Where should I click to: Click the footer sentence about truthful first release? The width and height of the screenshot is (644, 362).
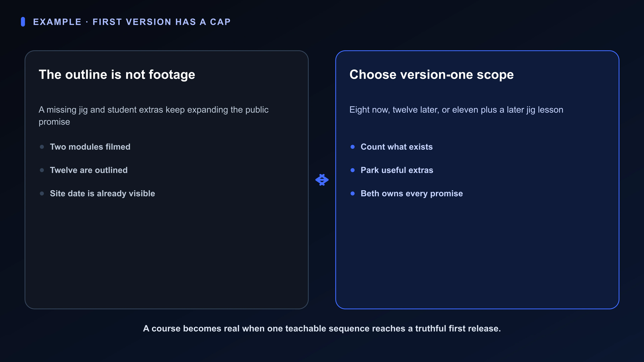[322, 328]
